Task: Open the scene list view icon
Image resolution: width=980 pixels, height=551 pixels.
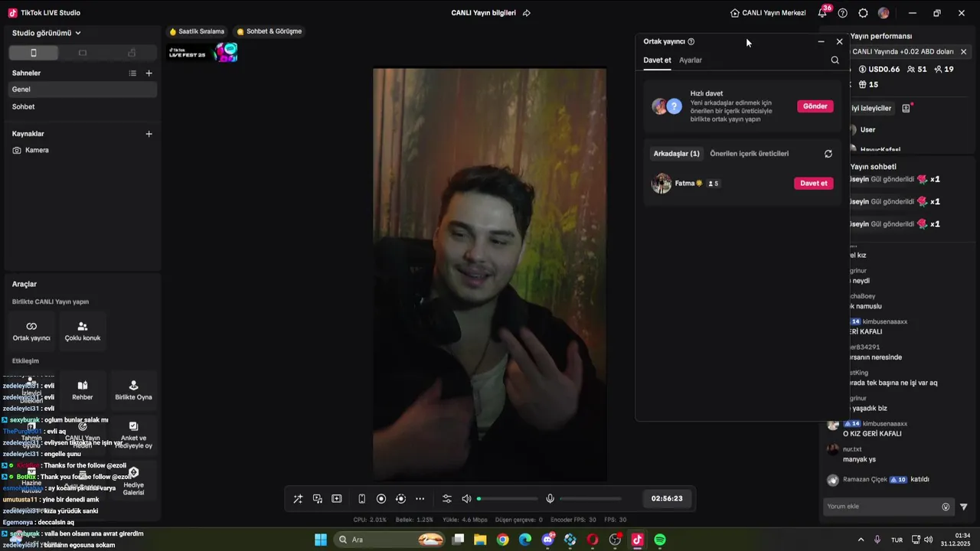Action: [132, 73]
